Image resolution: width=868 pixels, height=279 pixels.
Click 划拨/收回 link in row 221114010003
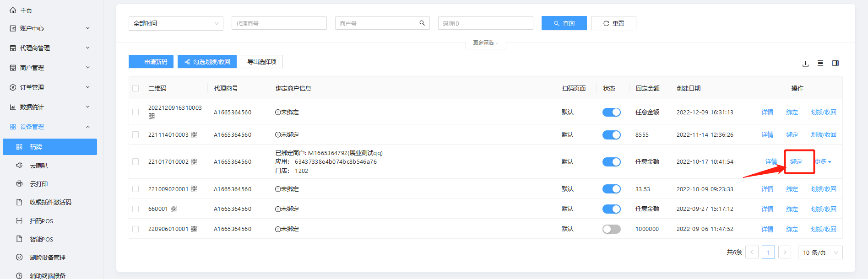pos(824,134)
